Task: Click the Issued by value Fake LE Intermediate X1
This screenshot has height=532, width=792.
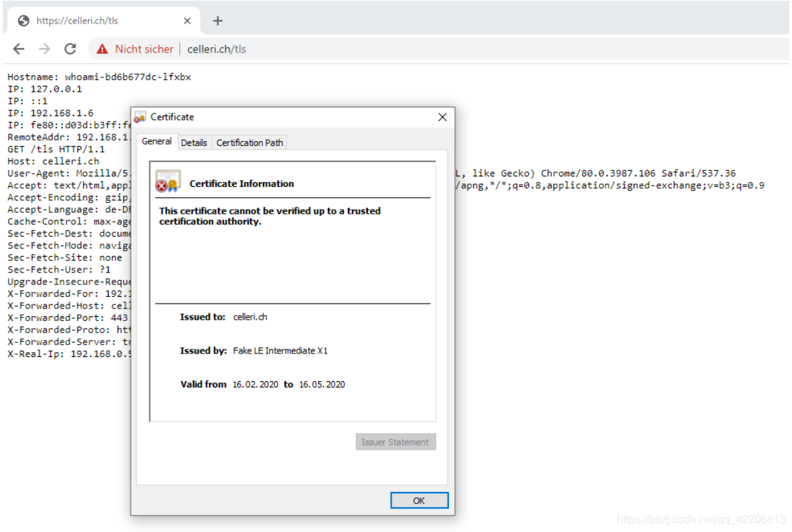Action: (280, 351)
